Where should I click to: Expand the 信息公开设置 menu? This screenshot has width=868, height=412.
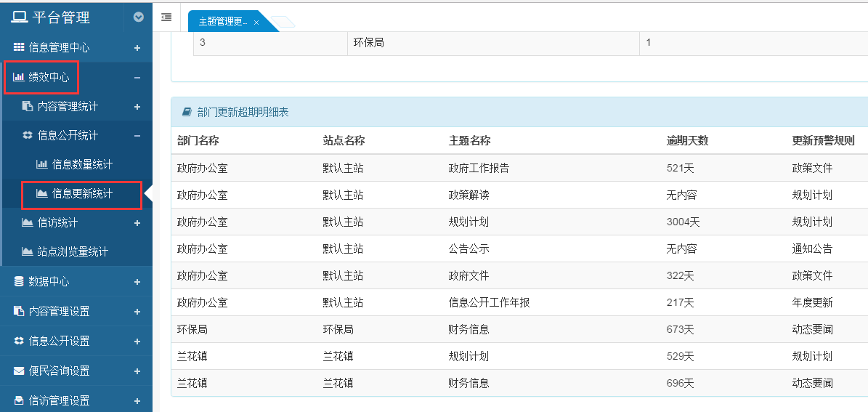click(x=137, y=341)
